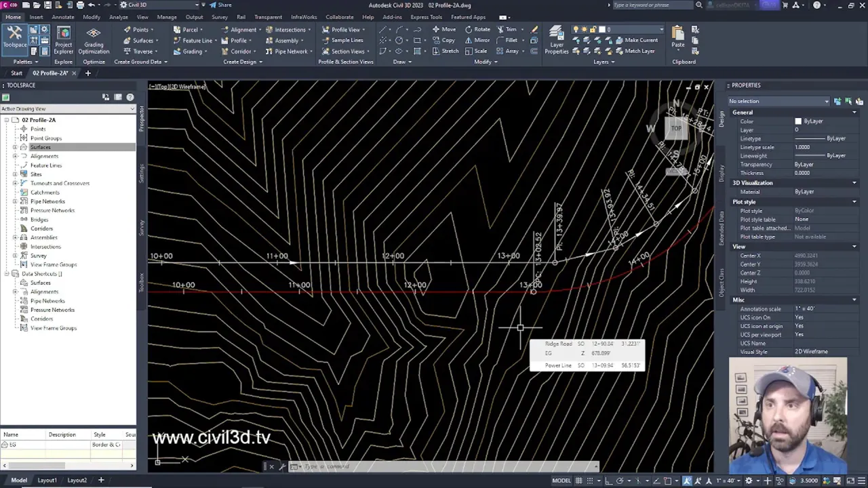Image resolution: width=868 pixels, height=488 pixels.
Task: Click the Share button in title bar
Action: tap(221, 5)
